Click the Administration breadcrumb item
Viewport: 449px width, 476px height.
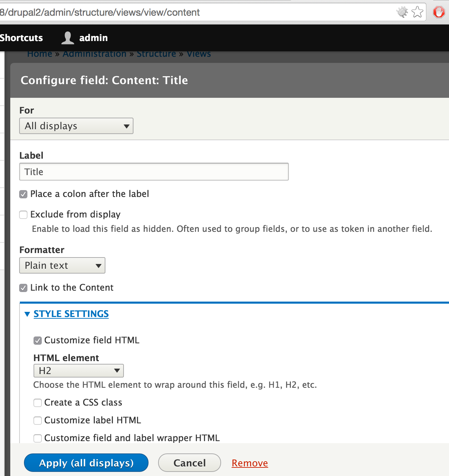click(x=94, y=54)
